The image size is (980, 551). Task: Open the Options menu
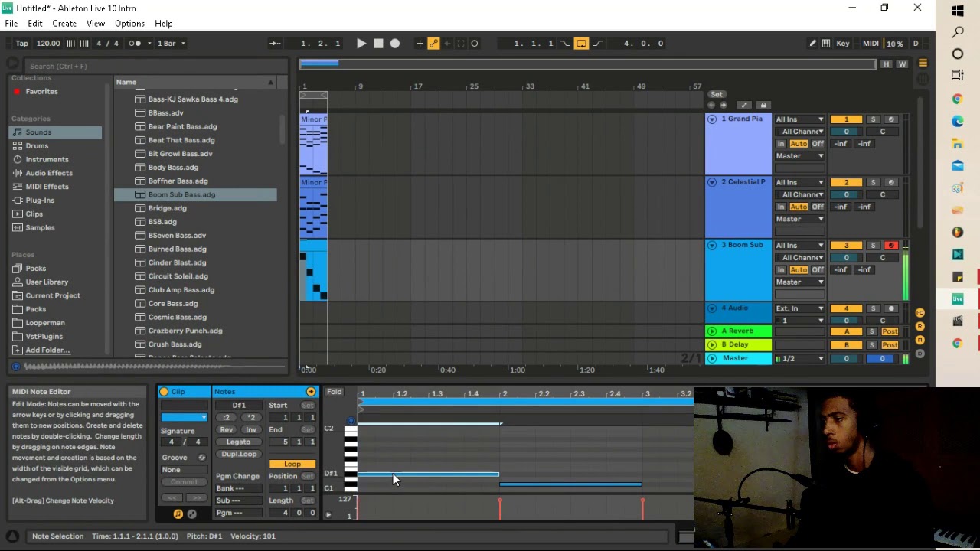(129, 24)
